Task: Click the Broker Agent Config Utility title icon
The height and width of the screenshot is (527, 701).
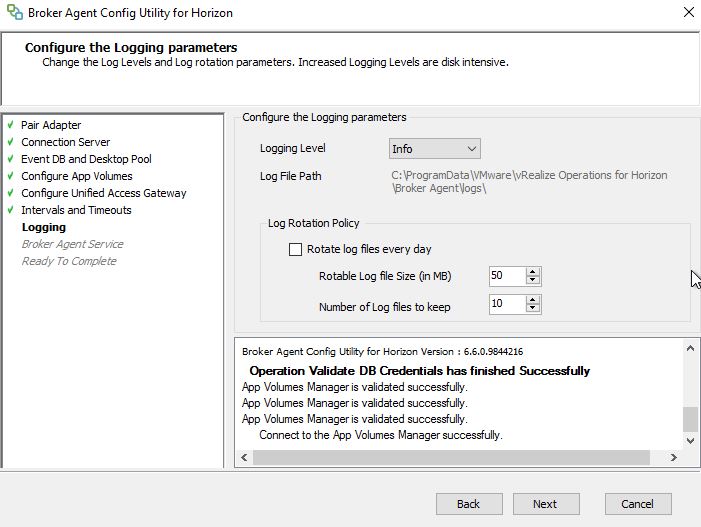Action: click(14, 12)
